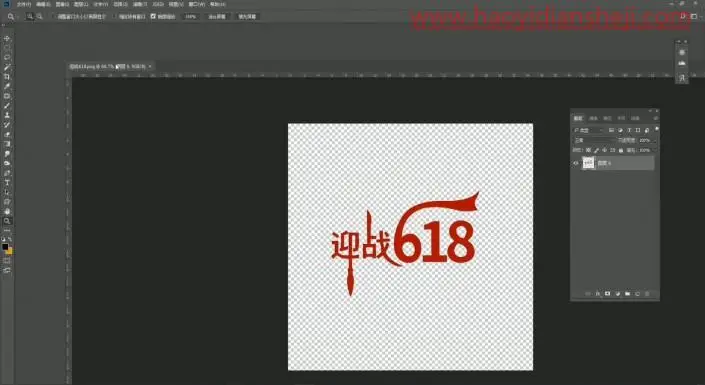Click zoom-in magnifier in options bar
705x385 pixels.
click(30, 16)
